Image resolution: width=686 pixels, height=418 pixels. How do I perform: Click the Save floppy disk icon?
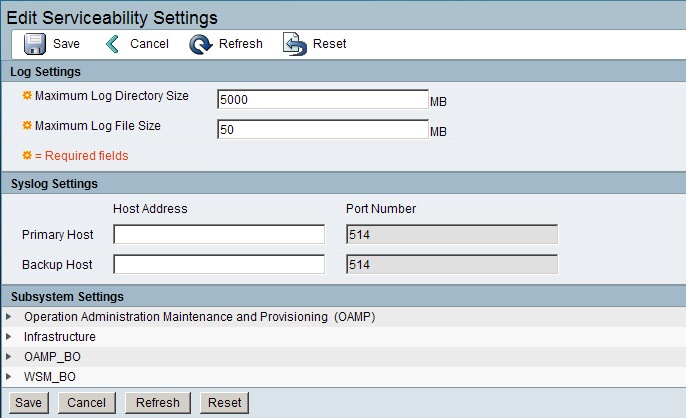[35, 44]
